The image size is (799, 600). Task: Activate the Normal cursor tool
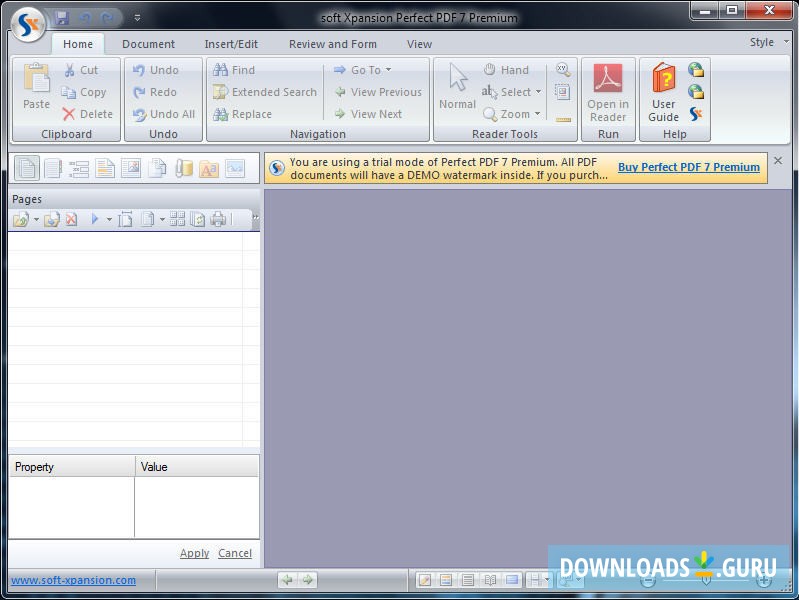click(458, 87)
